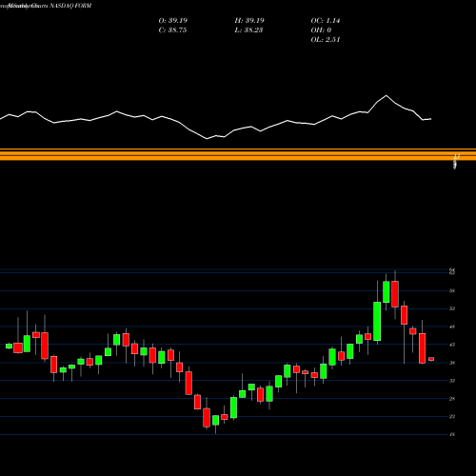
Task: Select the close value 'C: 38.75'
Action: click(x=172, y=30)
